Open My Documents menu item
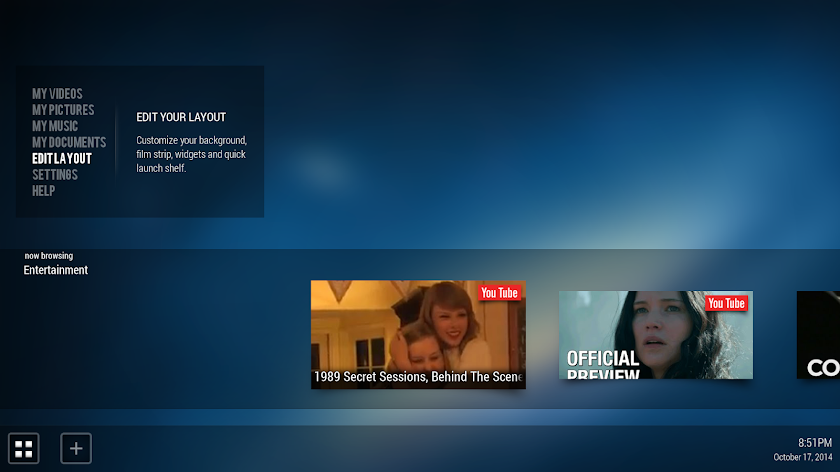 (x=69, y=142)
